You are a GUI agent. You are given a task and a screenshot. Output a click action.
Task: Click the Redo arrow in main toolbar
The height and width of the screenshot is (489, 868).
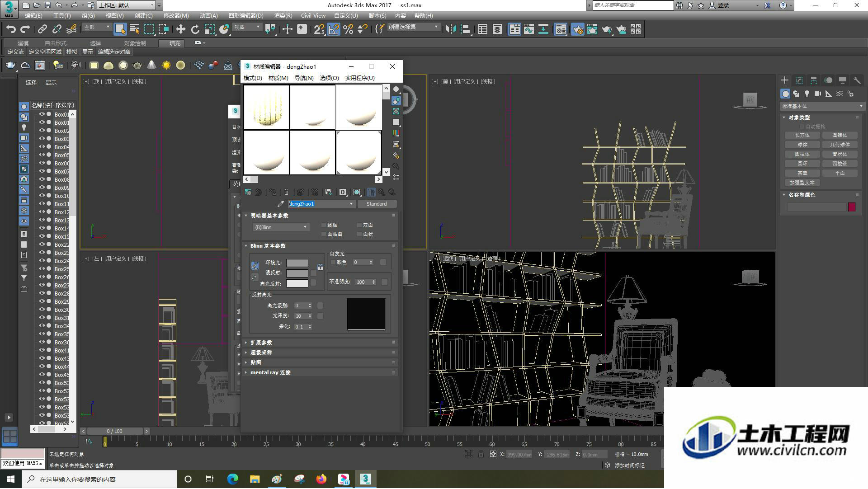(x=25, y=29)
